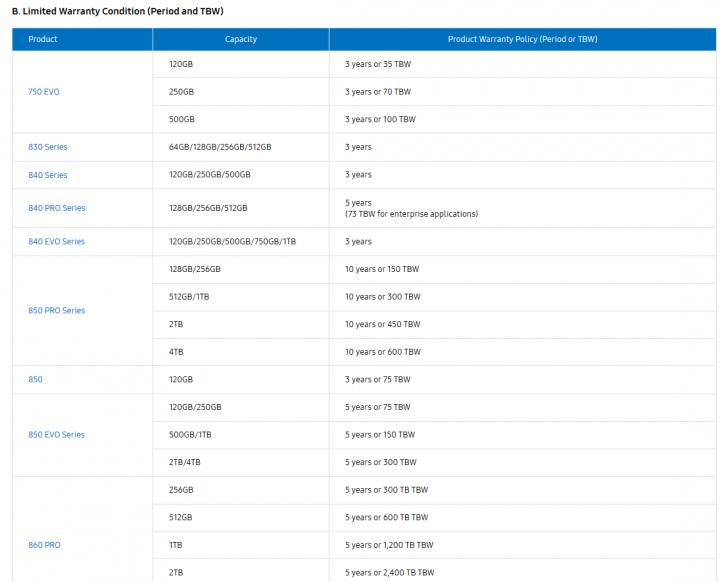Open the 750 EVO product link
Viewport: 720px width, 582px height.
click(x=44, y=92)
